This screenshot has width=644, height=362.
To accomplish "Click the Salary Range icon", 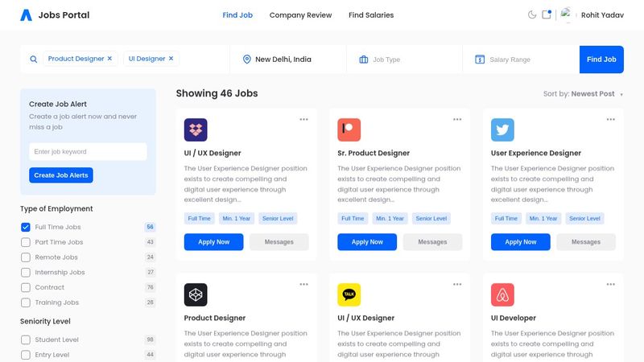I will point(480,60).
